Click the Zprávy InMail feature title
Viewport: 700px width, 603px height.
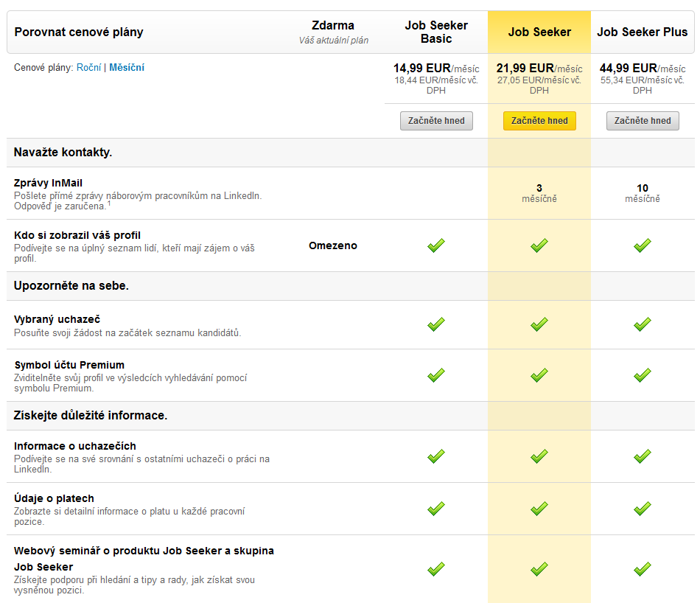[x=48, y=183]
